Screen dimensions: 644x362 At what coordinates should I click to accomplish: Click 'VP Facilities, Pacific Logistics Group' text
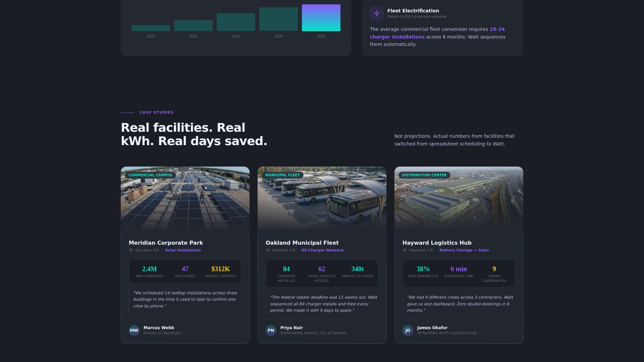[447, 333]
